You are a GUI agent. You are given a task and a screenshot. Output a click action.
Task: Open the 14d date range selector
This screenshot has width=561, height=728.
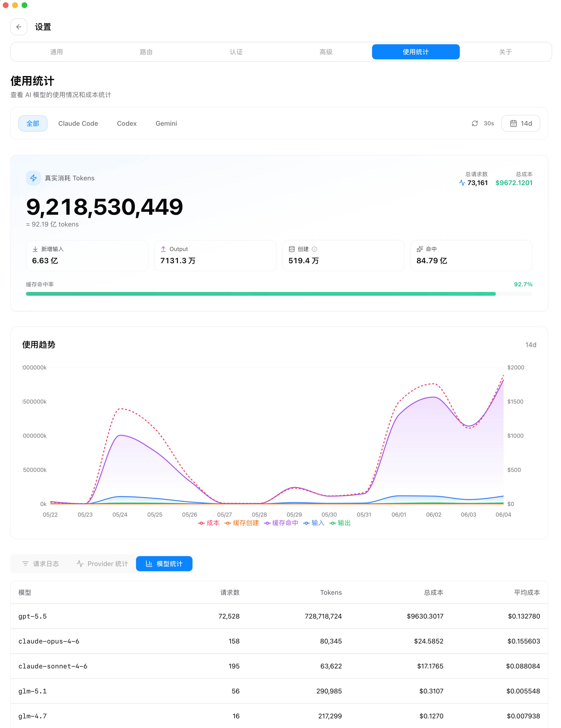coord(521,123)
